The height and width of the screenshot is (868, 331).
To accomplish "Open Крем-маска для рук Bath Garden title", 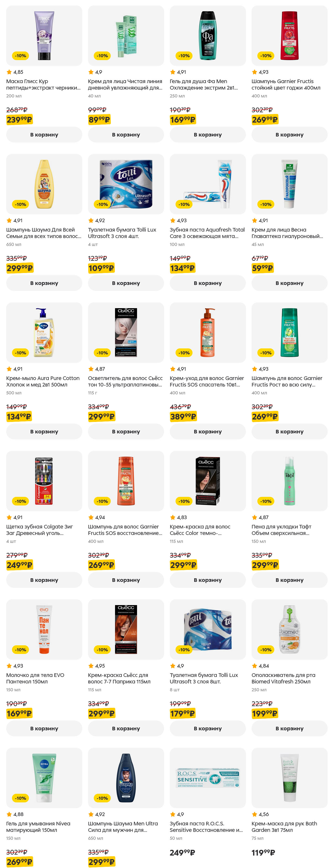I will [x=284, y=827].
